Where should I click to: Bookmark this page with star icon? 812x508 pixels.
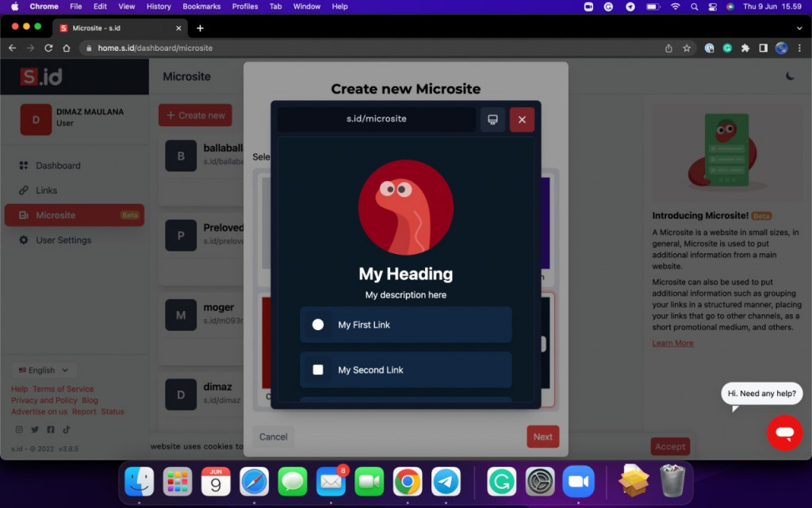687,48
